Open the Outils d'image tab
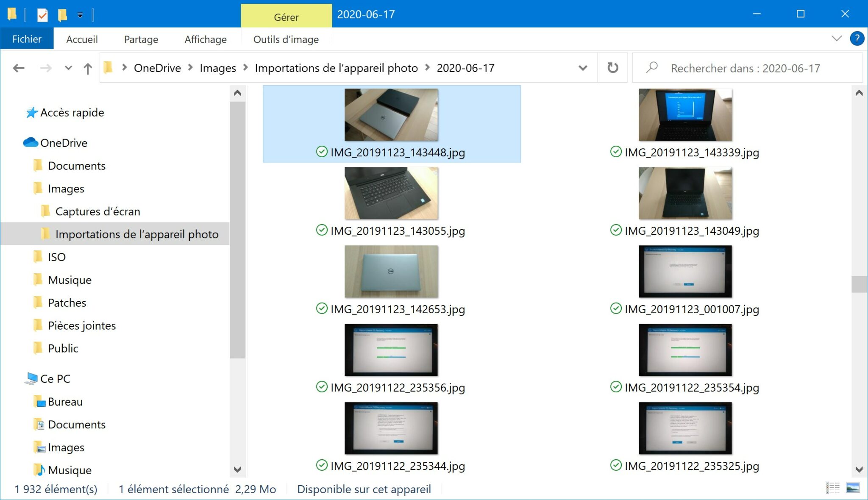Viewport: 868px width, 500px height. tap(286, 39)
